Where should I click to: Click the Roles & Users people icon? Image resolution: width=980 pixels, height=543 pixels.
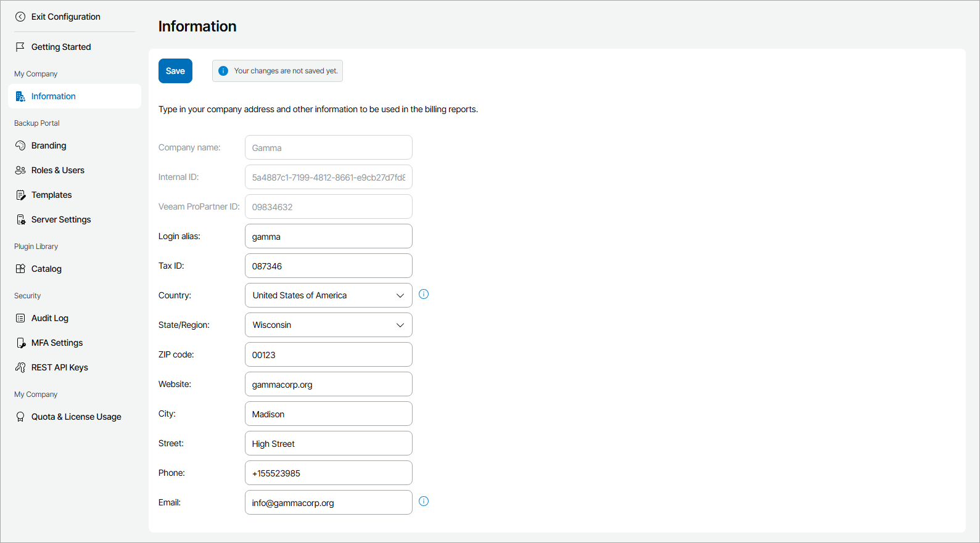(20, 170)
